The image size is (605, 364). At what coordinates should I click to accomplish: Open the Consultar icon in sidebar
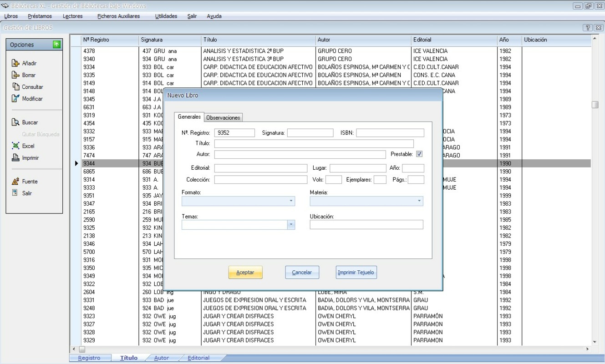coord(15,87)
